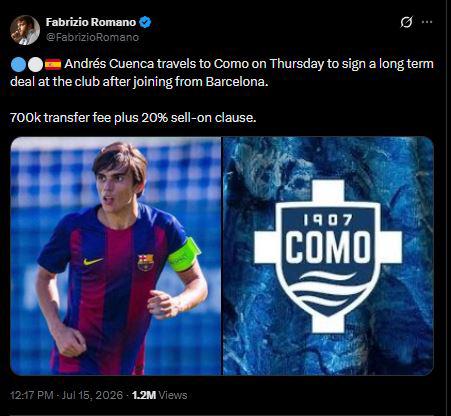Image resolution: width=451 pixels, height=416 pixels.
Task: Click the Barcelona crest on the player's shirt
Action: coord(146,262)
